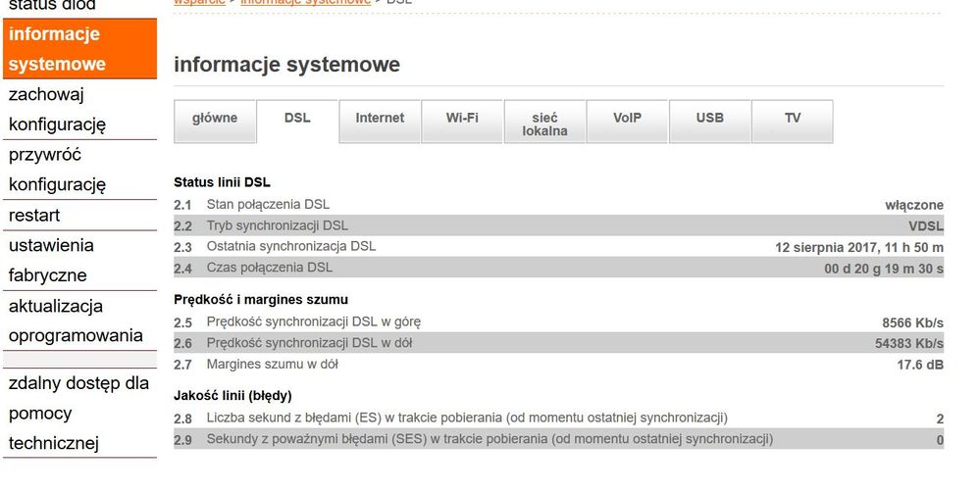Open the główne tab

click(x=215, y=119)
